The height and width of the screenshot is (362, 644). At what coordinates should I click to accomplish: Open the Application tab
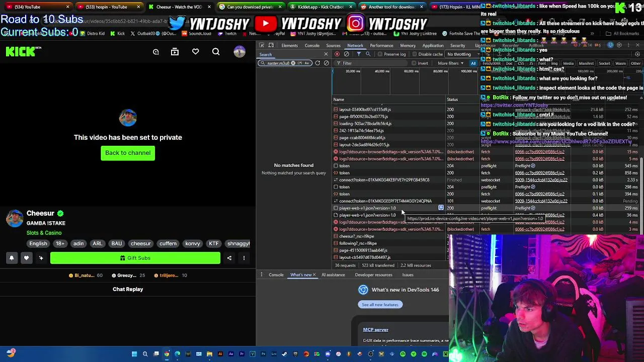coord(433,45)
